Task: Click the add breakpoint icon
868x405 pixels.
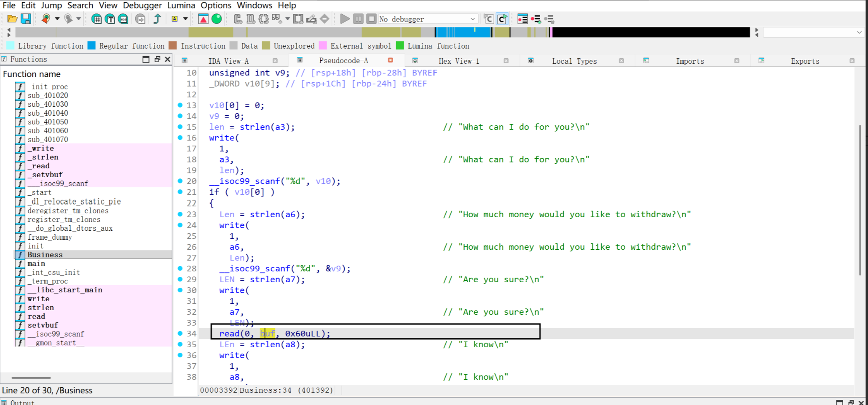Action: coord(536,19)
